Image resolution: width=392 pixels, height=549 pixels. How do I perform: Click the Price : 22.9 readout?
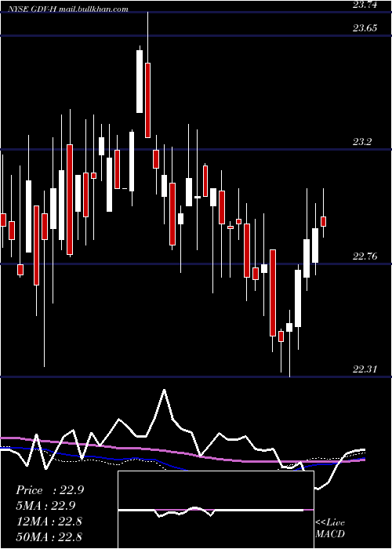point(49,490)
